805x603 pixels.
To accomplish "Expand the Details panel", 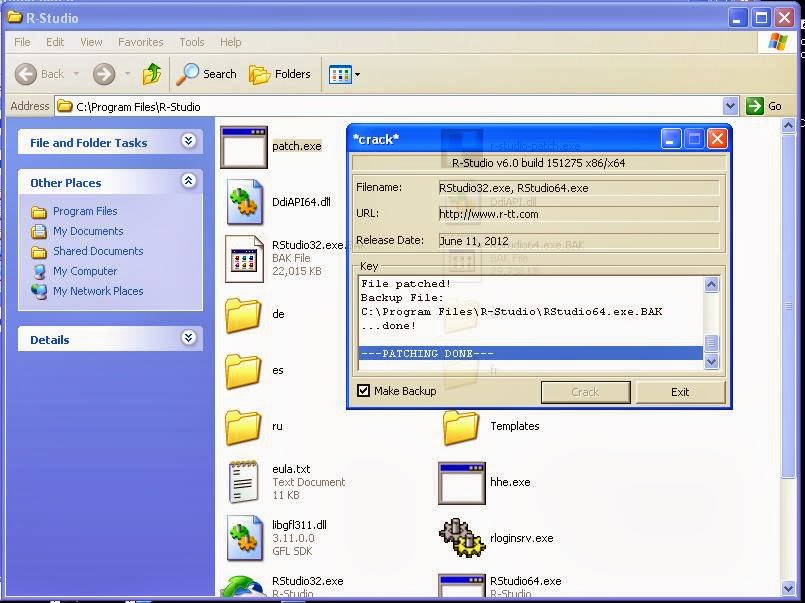I will [188, 338].
